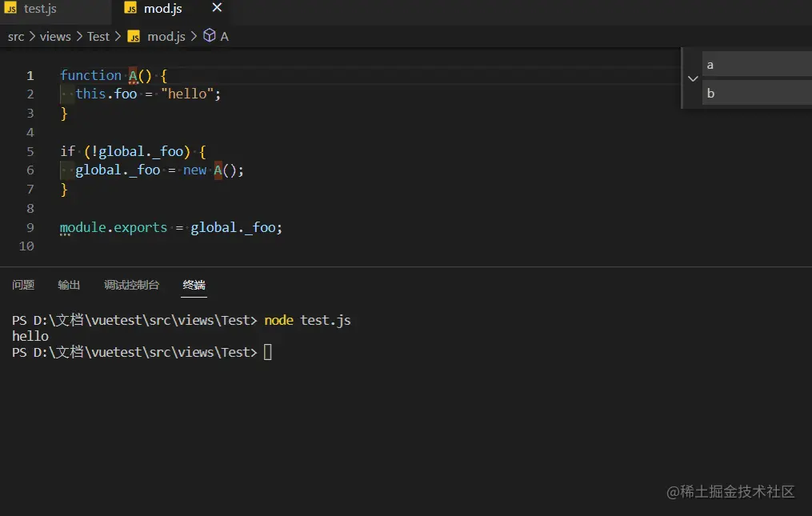812x516 pixels.
Task: Click global._foo at the end of line 9
Action: [233, 227]
